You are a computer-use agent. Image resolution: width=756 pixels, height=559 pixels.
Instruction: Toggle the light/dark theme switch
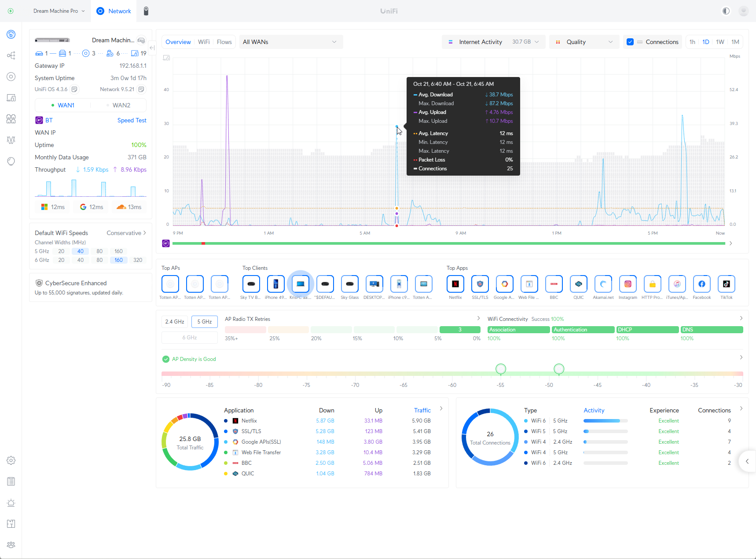coord(725,11)
